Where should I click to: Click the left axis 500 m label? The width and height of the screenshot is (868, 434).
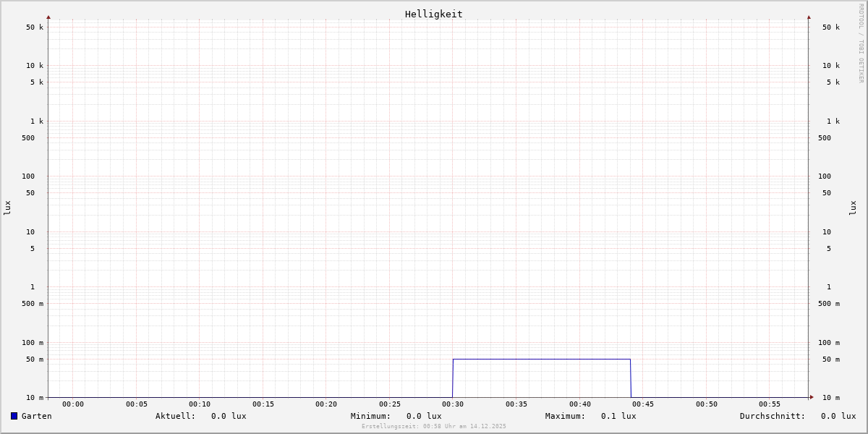(33, 304)
